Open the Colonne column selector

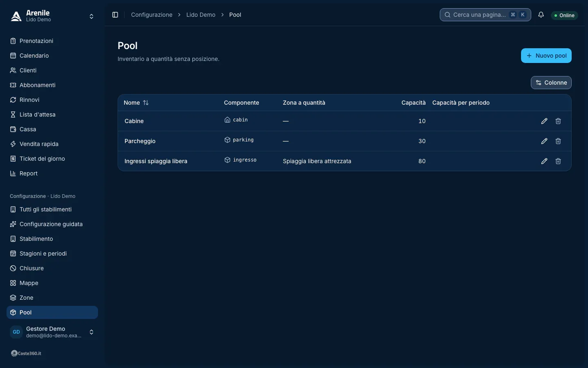click(x=551, y=83)
